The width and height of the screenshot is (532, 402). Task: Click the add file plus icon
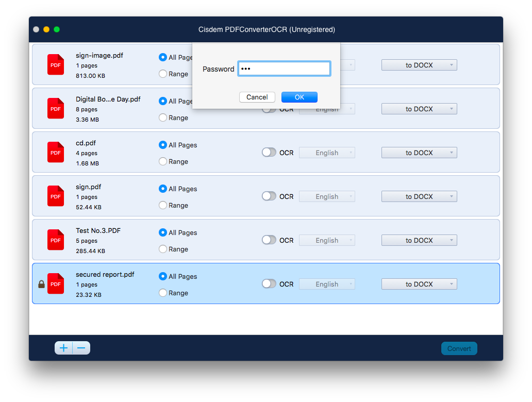63,348
